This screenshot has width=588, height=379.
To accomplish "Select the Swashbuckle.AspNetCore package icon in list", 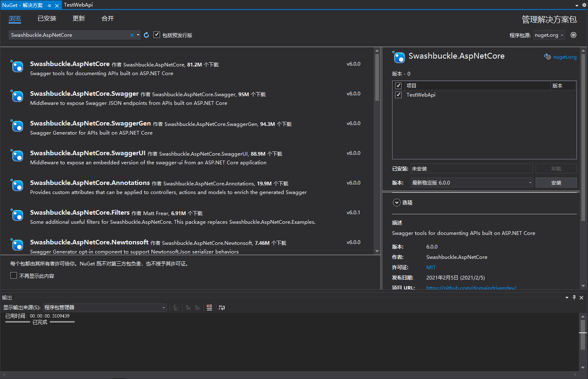I will [17, 66].
